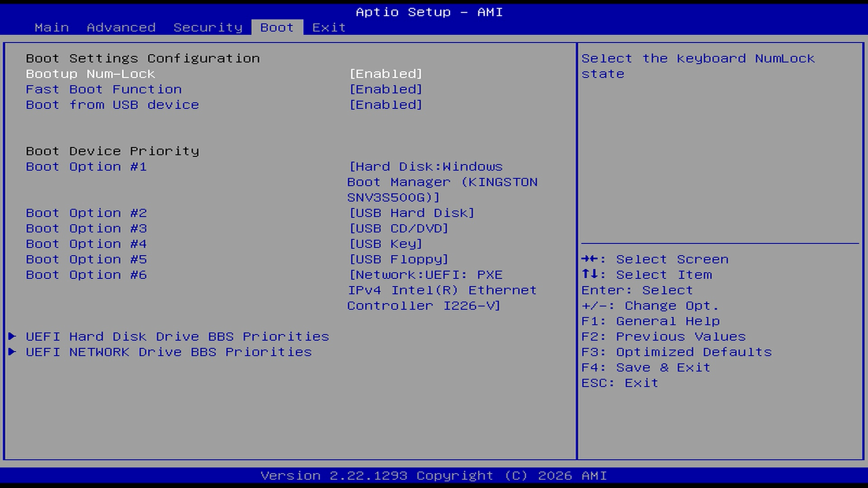Select the Boot tab

(x=277, y=28)
